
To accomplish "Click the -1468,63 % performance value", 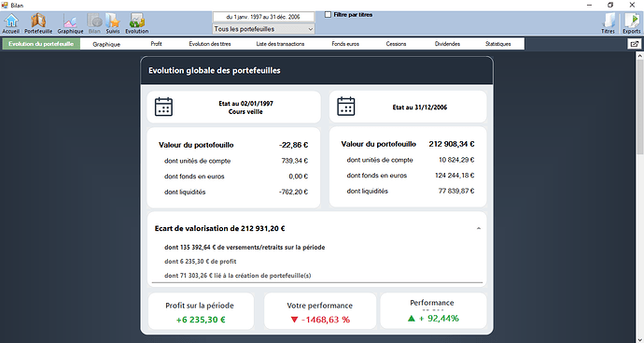I will tap(326, 320).
